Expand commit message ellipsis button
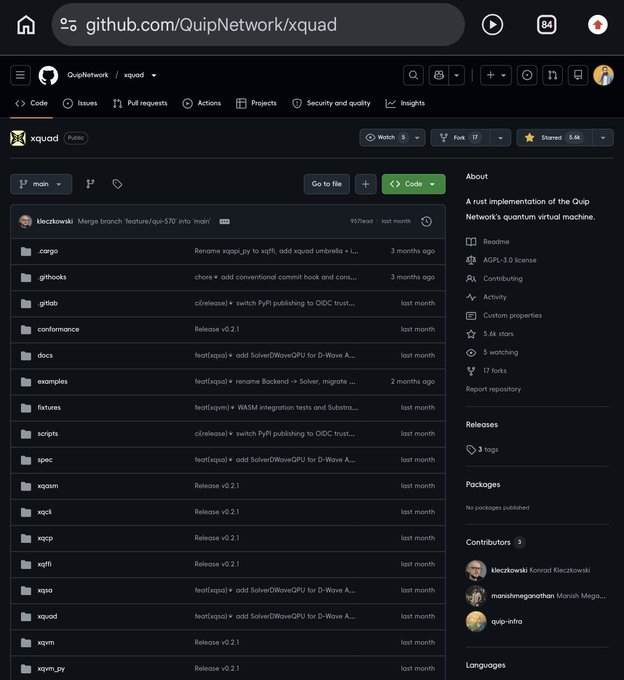The width and height of the screenshot is (624, 680). point(224,221)
